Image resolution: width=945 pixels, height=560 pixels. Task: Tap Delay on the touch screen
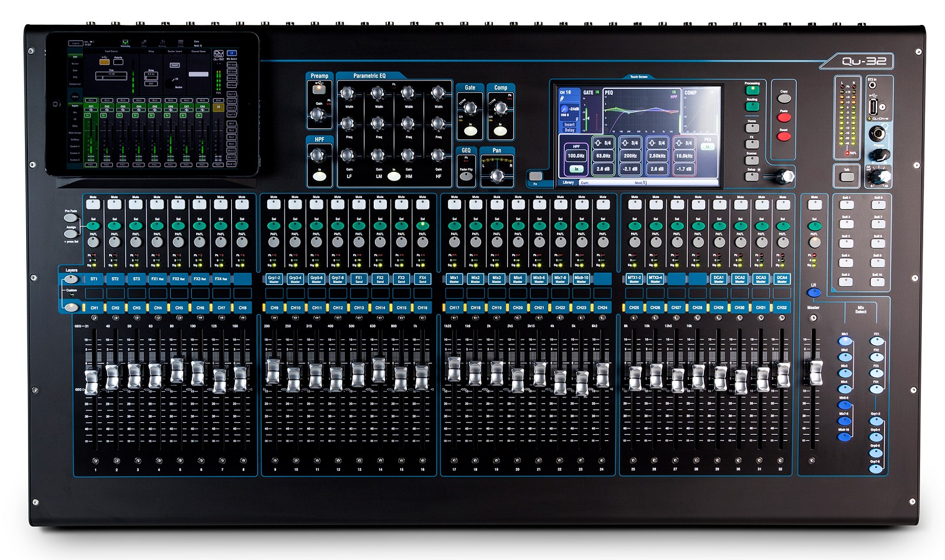[569, 130]
